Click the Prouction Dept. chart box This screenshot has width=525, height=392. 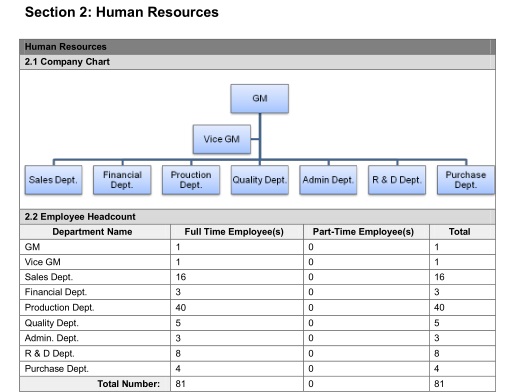pyautogui.click(x=191, y=180)
